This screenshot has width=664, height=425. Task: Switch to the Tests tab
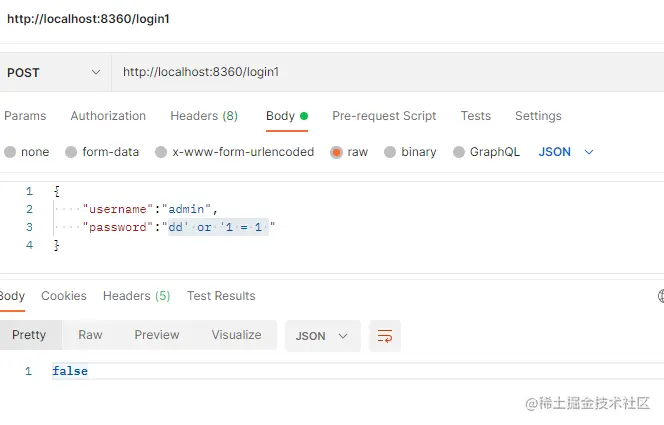click(476, 116)
